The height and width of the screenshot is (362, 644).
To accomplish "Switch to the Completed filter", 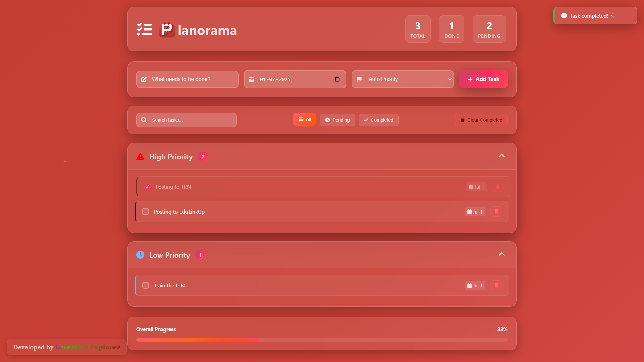I will 379,120.
